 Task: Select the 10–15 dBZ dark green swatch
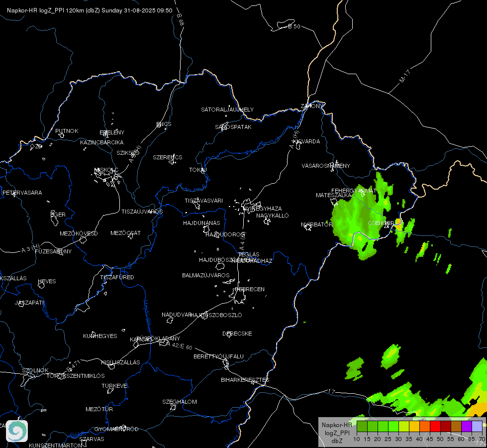(362, 427)
